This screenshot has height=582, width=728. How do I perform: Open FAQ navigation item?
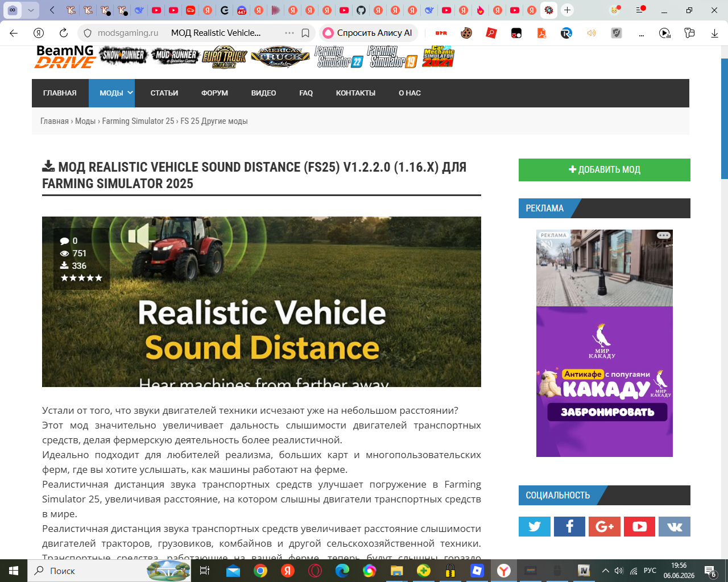pyautogui.click(x=306, y=93)
